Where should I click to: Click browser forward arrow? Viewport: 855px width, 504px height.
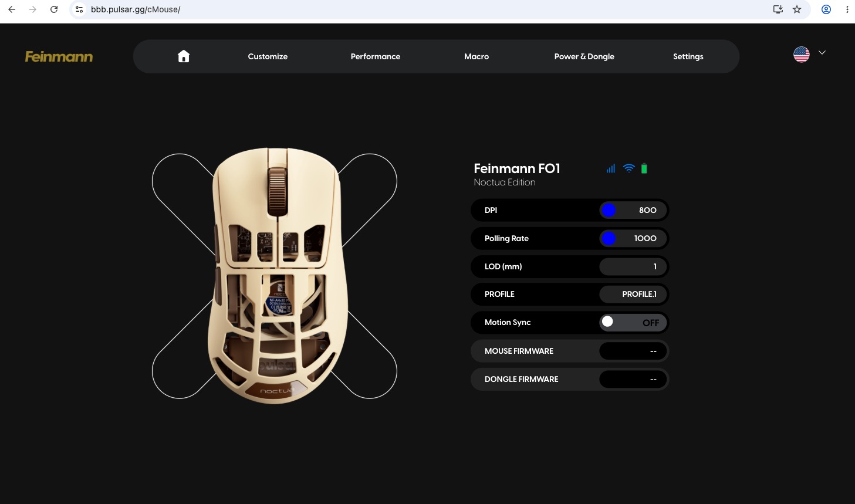(33, 9)
